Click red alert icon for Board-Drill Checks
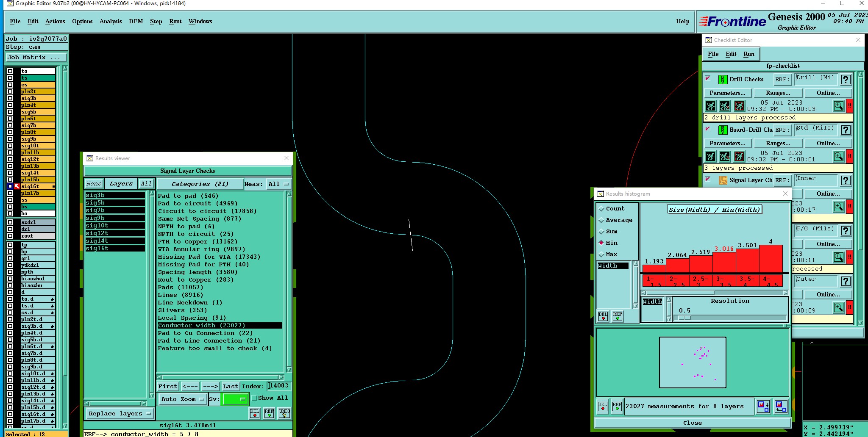Viewport: 868px width, 437px height. 850,156
